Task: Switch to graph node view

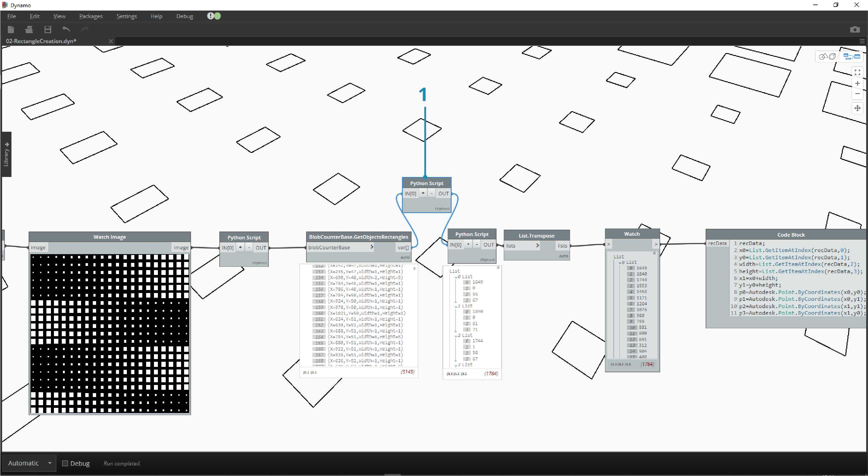Action: pyautogui.click(x=851, y=56)
